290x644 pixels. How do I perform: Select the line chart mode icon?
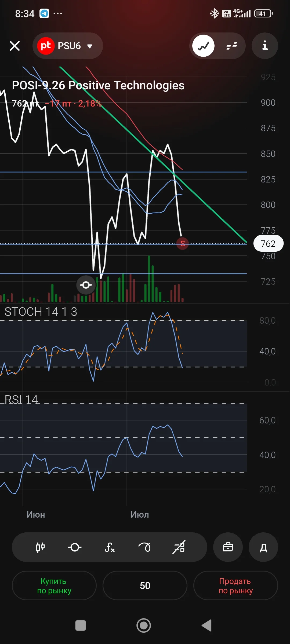pyautogui.click(x=204, y=46)
